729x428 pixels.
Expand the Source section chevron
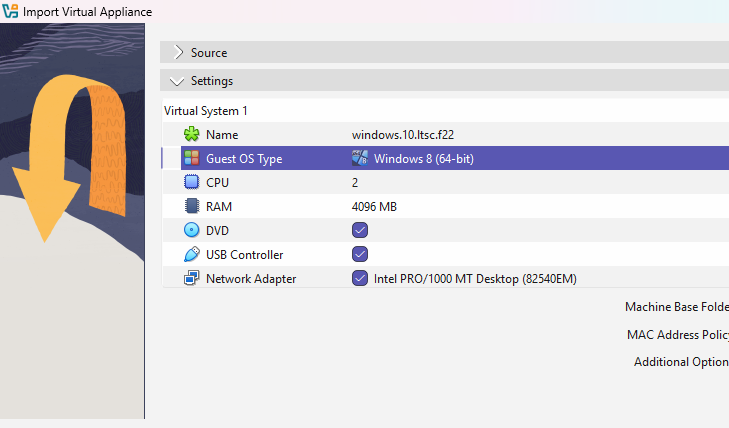point(178,53)
